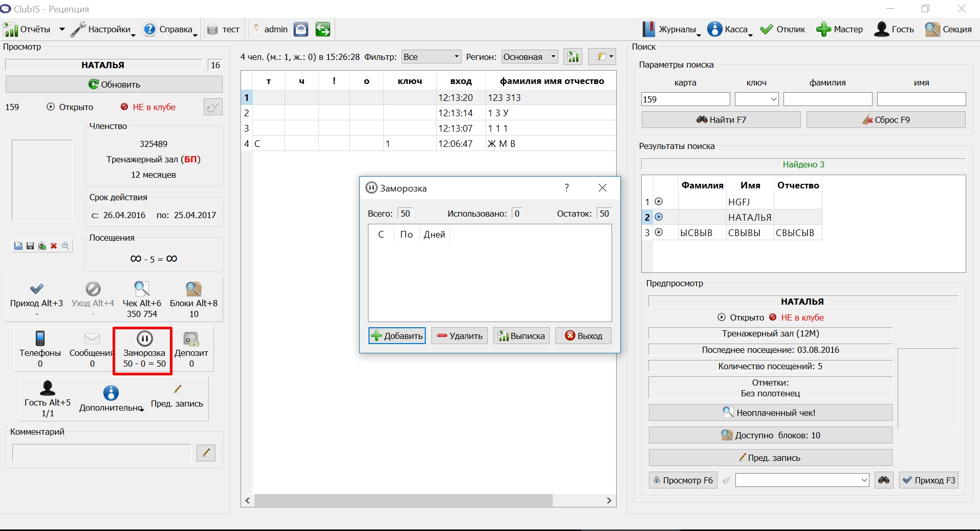The height and width of the screenshot is (531, 980).
Task: Click the карта search field containing 159
Action: coord(685,99)
